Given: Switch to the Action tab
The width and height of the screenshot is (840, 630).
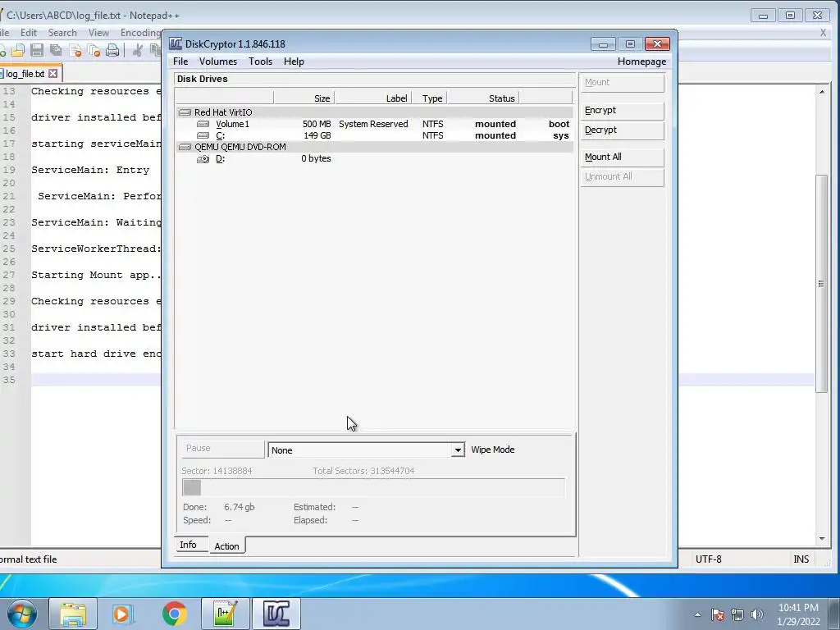Looking at the screenshot, I should (x=226, y=546).
